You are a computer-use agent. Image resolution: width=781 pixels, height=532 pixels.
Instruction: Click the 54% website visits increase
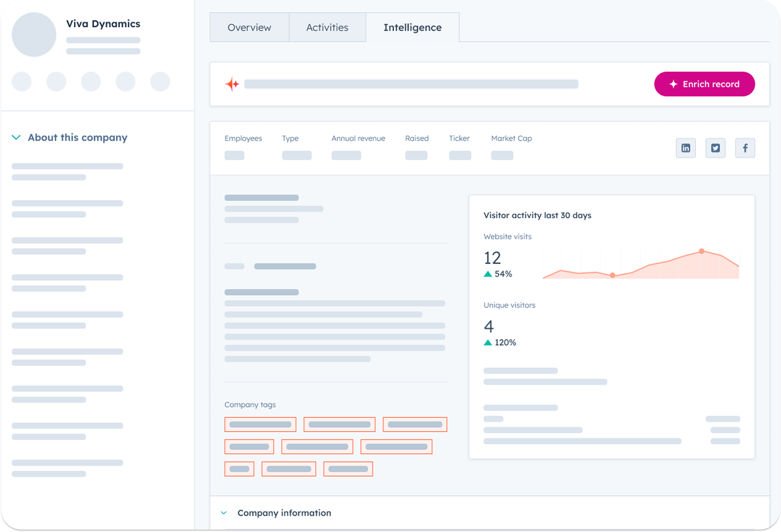click(x=498, y=274)
